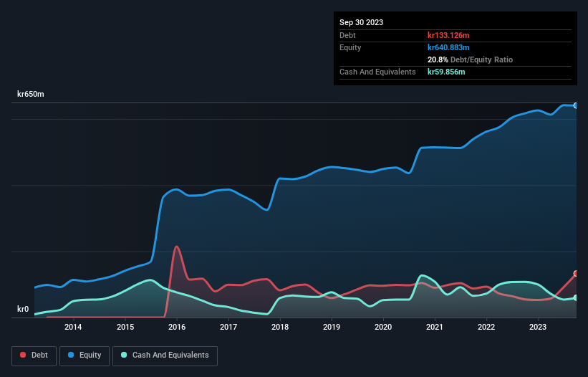Viewport: 588px width, 377px height.
Task: Click Cash And Equivalents label in tooltip
Action: coord(377,72)
